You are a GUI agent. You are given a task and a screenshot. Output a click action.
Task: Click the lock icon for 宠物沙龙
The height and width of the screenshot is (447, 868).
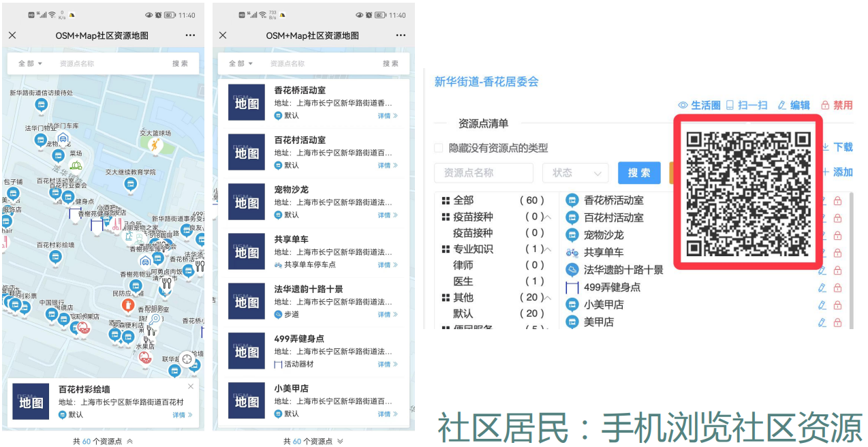(837, 236)
